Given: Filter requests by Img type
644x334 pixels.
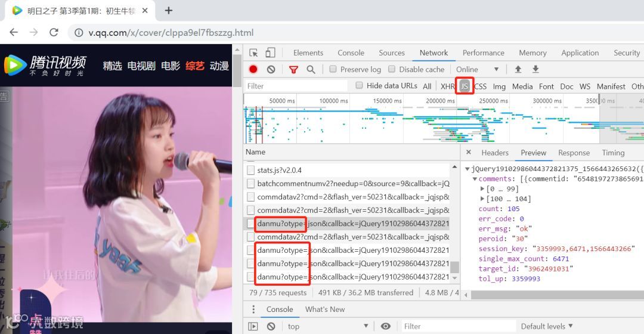Looking at the screenshot, I should point(499,86).
